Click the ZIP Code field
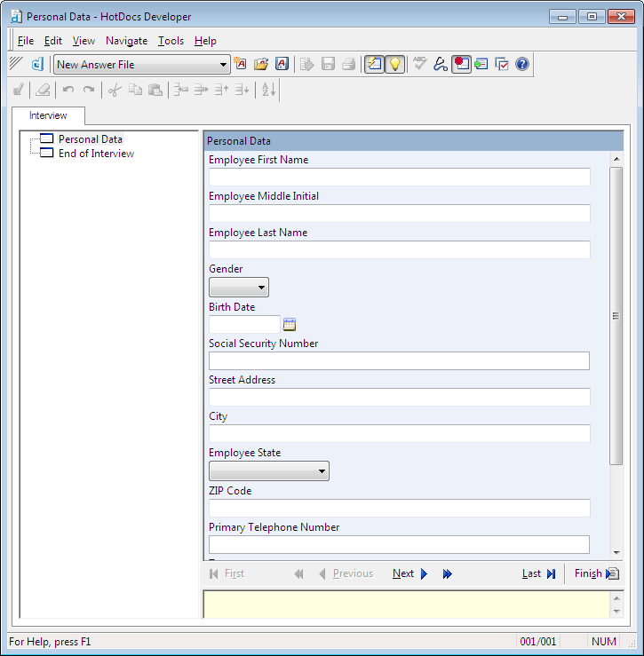Screen dimensions: 644x656 click(x=400, y=508)
